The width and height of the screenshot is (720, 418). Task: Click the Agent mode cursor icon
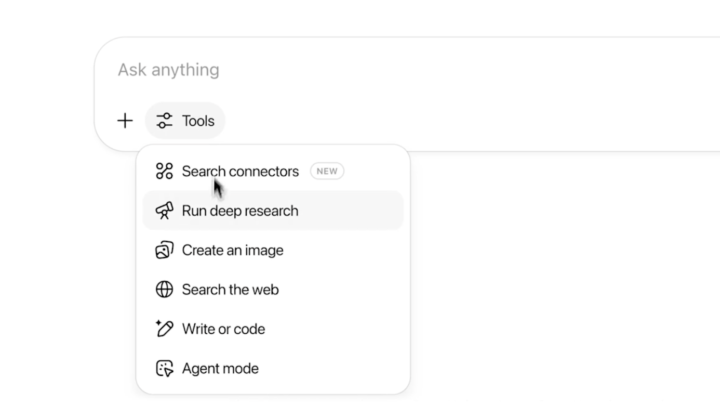[164, 368]
